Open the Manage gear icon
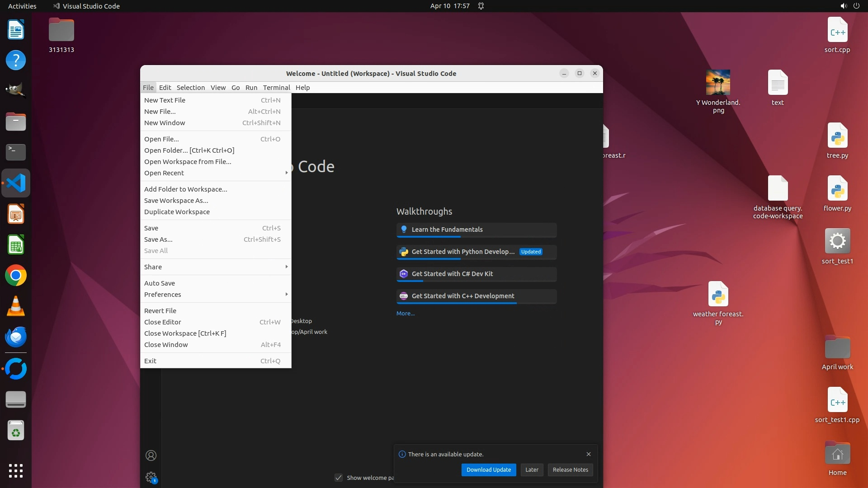Screen dimensions: 868x488 151,477
